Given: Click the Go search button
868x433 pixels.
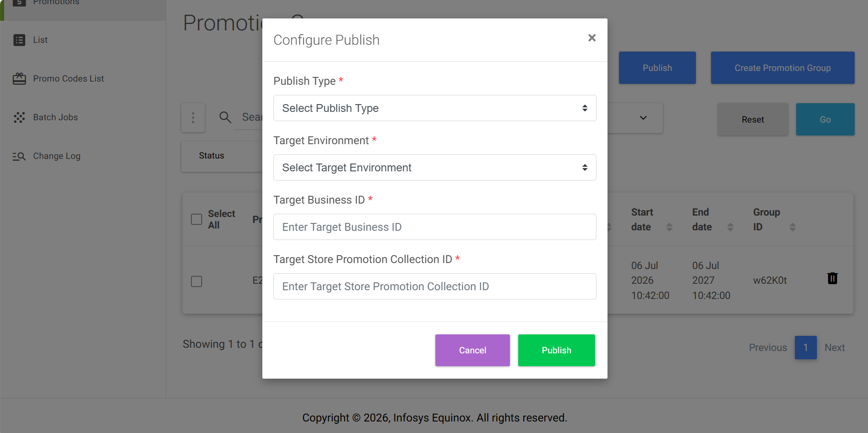Looking at the screenshot, I should coord(825,119).
